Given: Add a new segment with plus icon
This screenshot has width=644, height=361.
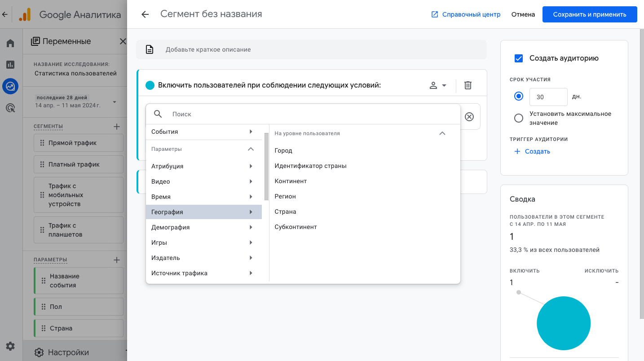Looking at the screenshot, I should tap(117, 127).
